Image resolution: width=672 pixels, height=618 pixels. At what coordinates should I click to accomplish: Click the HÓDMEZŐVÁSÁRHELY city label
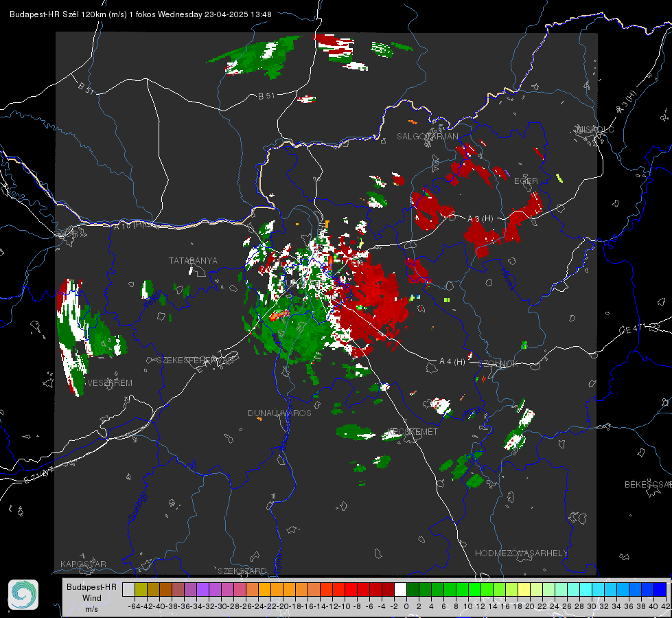[x=521, y=553]
